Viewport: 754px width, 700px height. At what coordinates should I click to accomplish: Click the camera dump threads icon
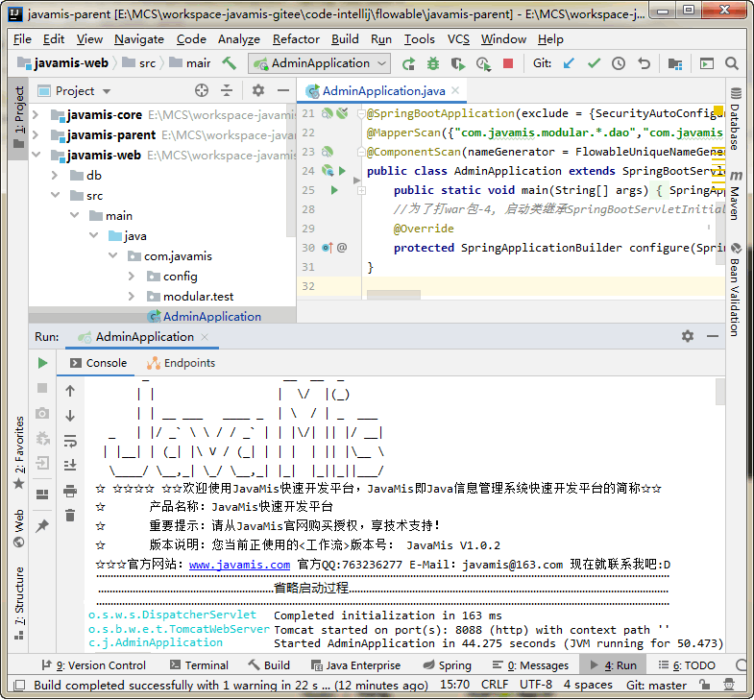click(x=42, y=414)
